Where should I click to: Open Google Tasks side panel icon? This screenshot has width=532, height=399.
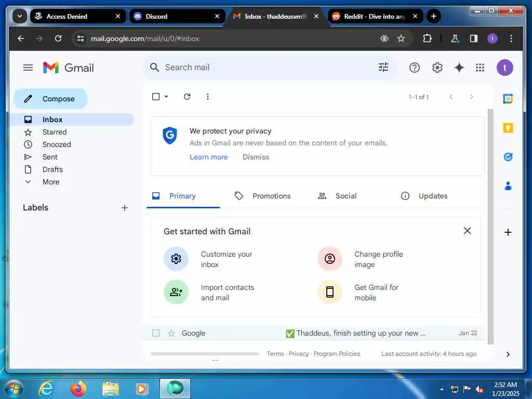(x=508, y=157)
